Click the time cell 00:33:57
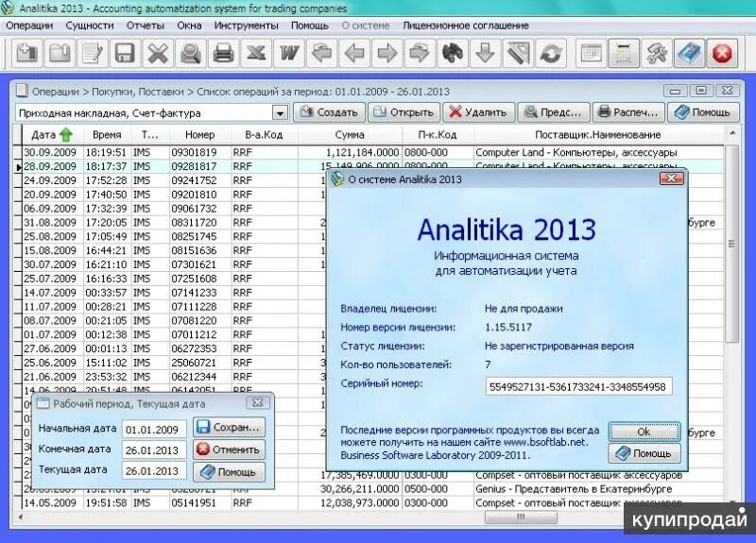The width and height of the screenshot is (756, 543). (x=107, y=293)
